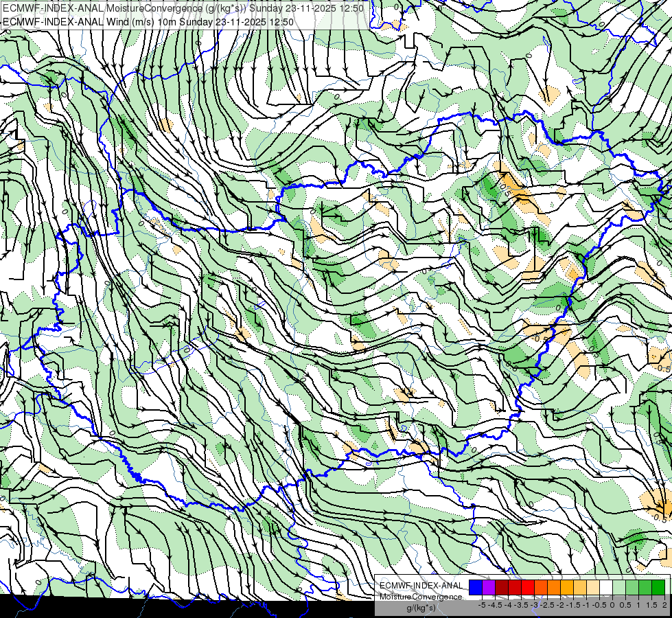The height and width of the screenshot is (618, 672).
Task: Click the pale peach swatch left of -0.5
Action: pyautogui.click(x=593, y=588)
